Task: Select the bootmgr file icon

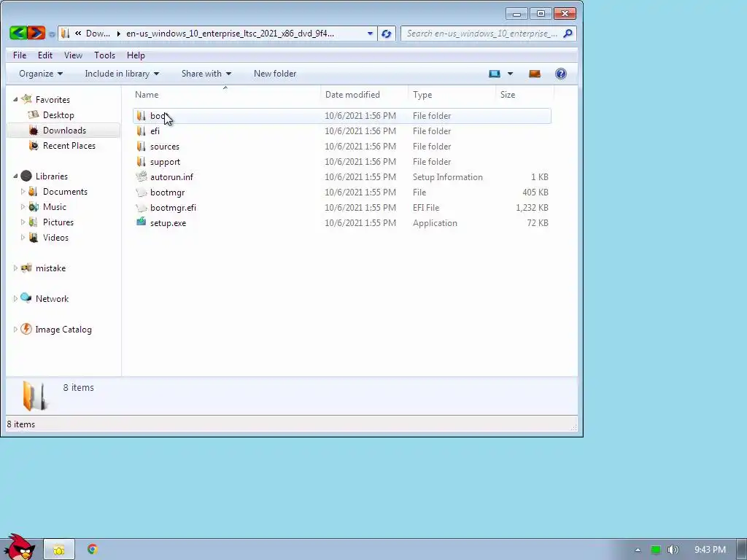Action: coord(141,192)
